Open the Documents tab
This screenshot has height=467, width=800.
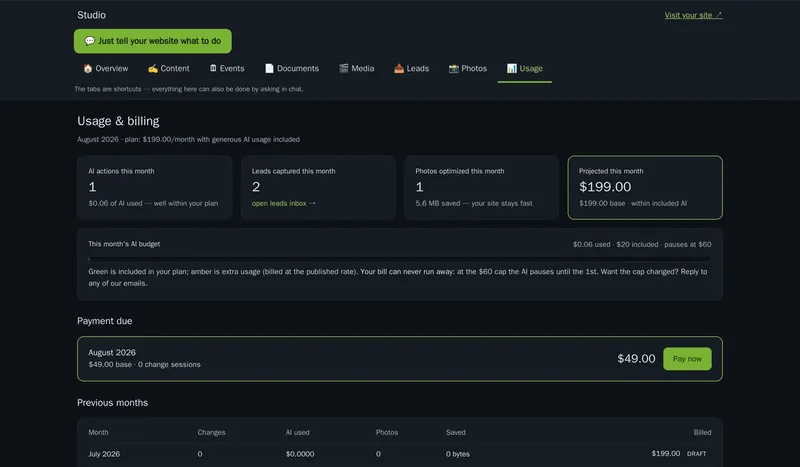[x=292, y=68]
